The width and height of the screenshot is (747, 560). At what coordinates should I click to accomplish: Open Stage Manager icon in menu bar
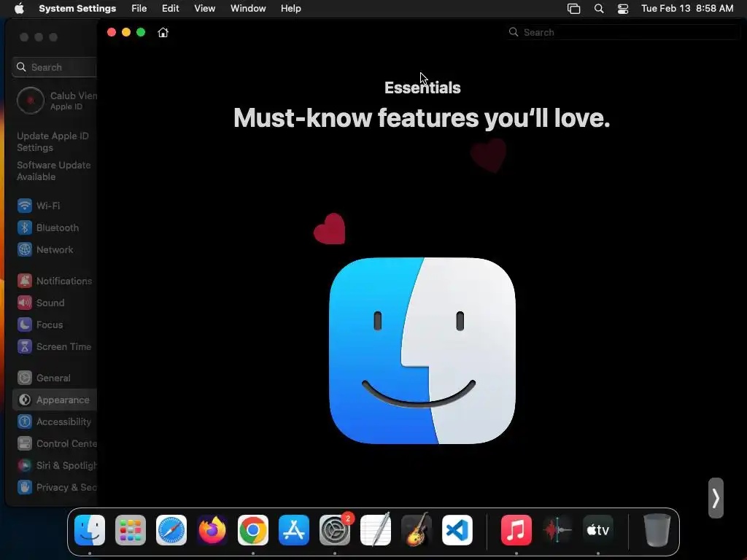(x=573, y=9)
